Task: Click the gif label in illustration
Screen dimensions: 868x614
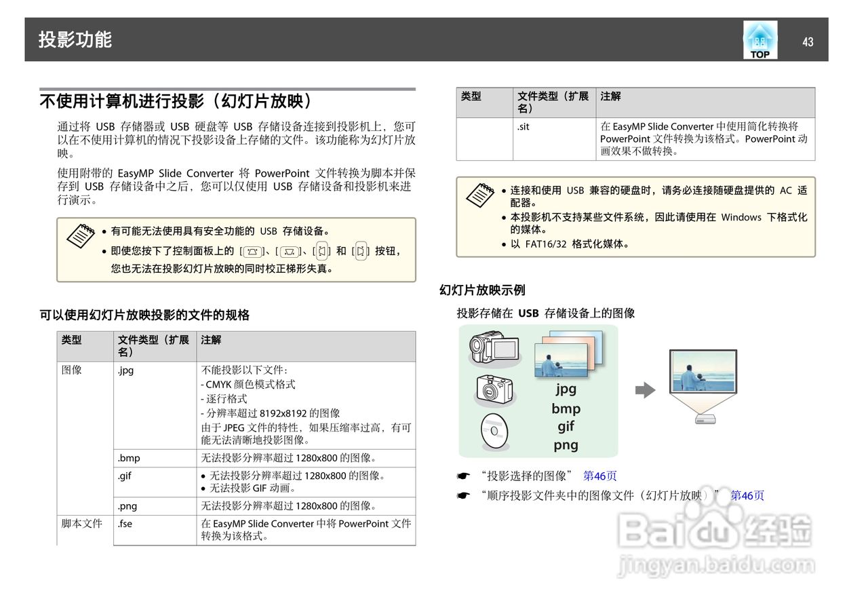Action: click(566, 426)
